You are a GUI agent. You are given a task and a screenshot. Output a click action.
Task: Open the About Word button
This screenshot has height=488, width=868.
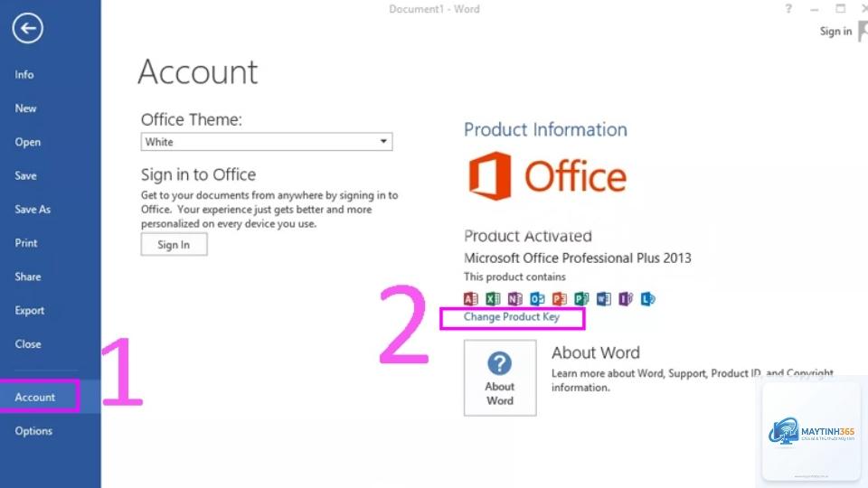click(500, 378)
